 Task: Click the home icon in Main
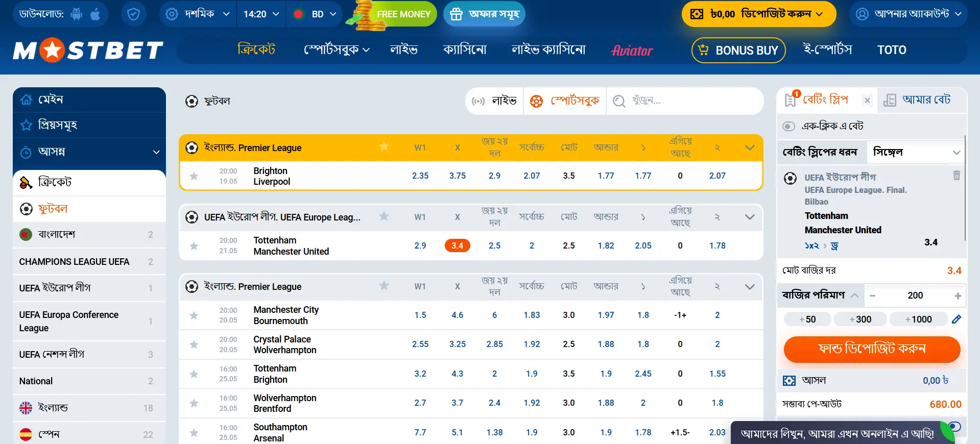pos(26,100)
